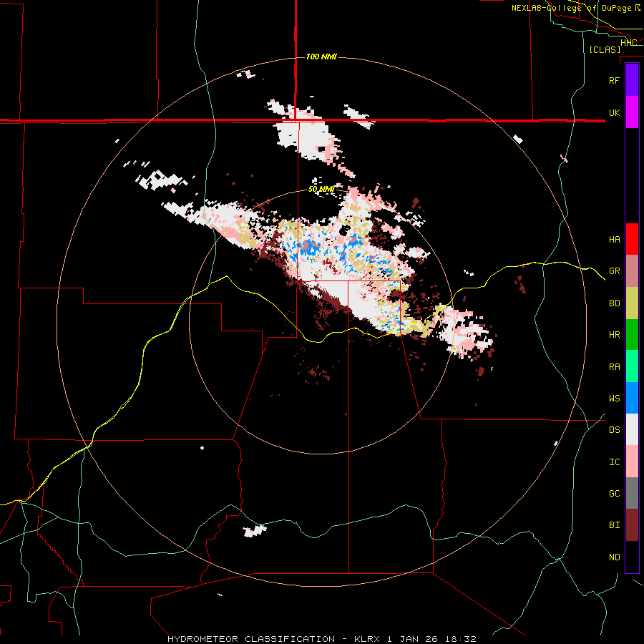Click the BD legend label
This screenshot has height=644, width=644.
coord(614,303)
